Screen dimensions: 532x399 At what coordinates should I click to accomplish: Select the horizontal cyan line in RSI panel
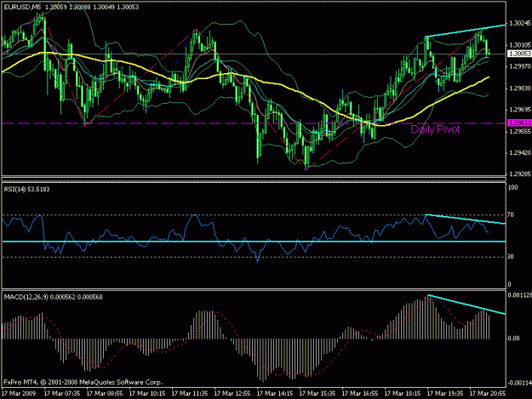[x=254, y=242]
